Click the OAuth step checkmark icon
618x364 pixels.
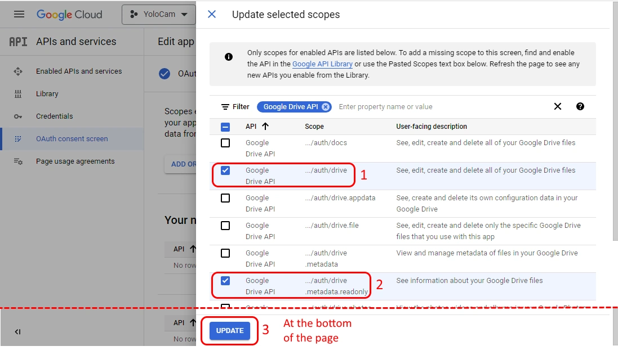coord(164,74)
